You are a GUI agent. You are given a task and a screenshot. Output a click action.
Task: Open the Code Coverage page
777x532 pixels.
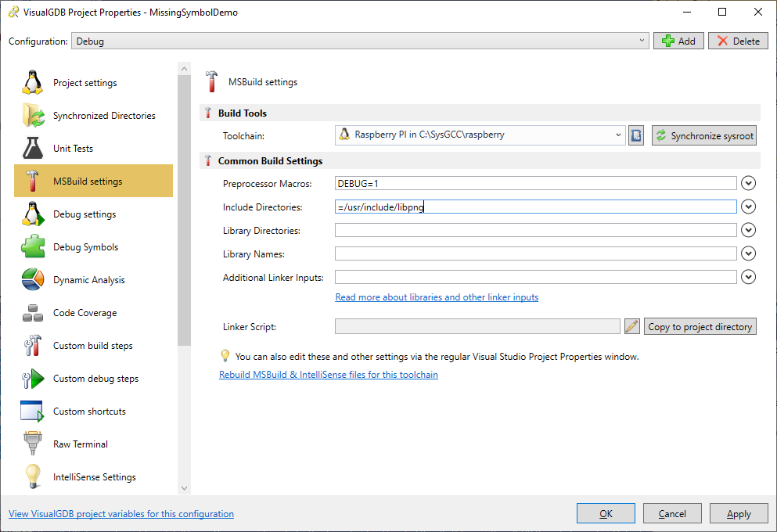click(93, 313)
